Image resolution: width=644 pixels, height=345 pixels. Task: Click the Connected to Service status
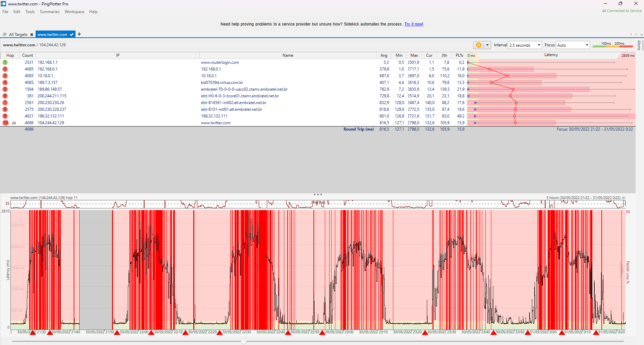622,11
